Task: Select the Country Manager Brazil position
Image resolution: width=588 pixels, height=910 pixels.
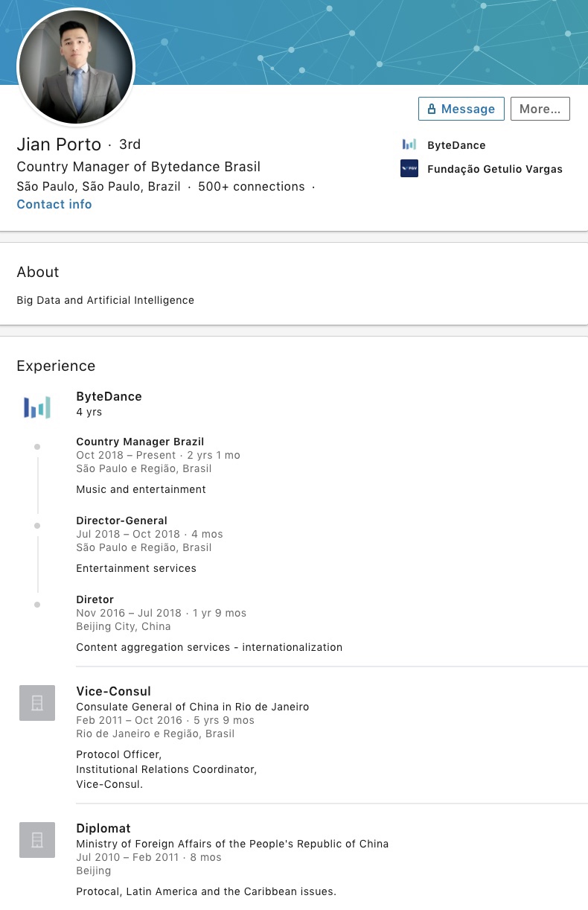Action: pyautogui.click(x=140, y=442)
